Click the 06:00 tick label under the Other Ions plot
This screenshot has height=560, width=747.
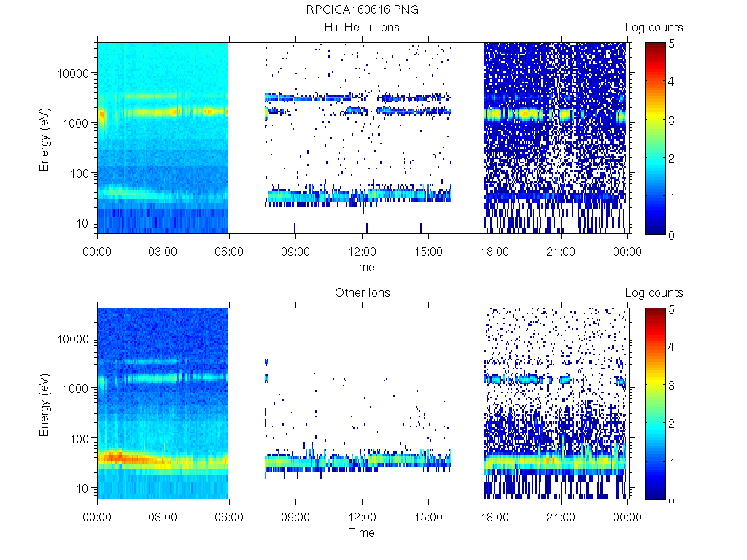[229, 517]
